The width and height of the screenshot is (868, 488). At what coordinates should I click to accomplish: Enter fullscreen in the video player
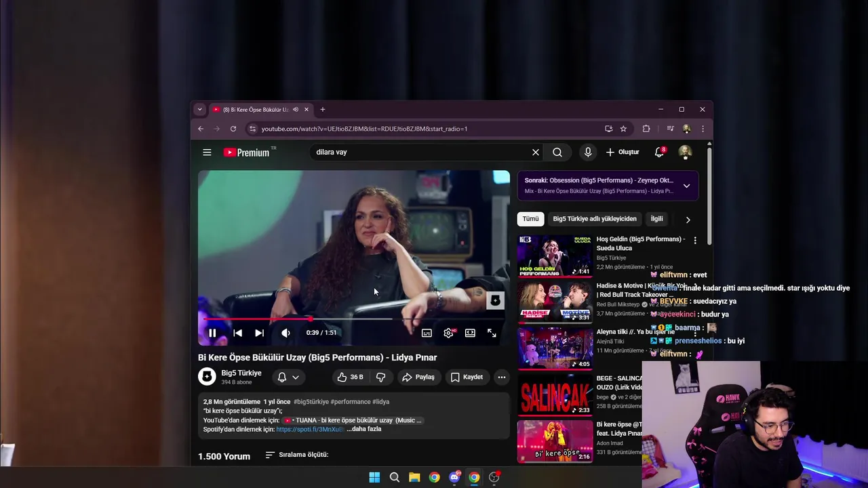pos(492,333)
